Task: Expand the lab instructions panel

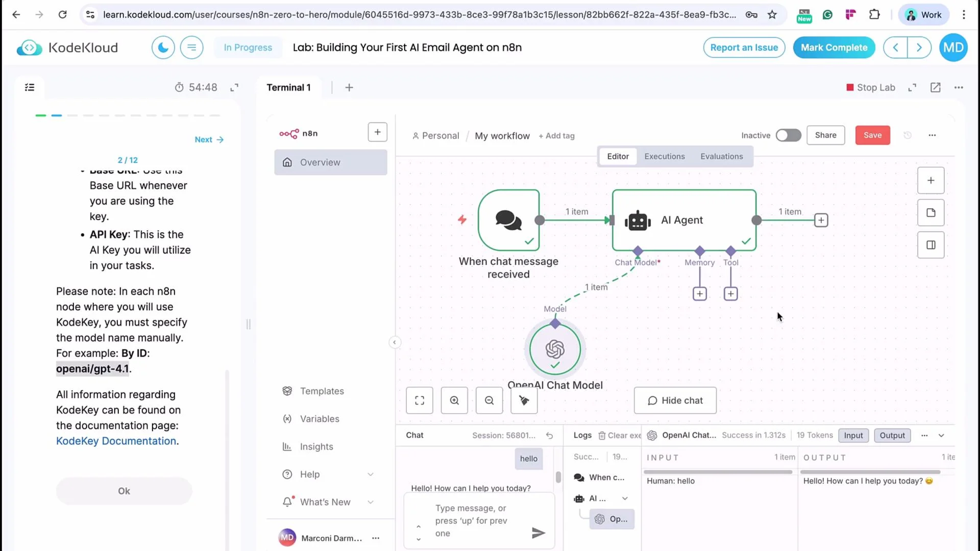Action: point(234,88)
